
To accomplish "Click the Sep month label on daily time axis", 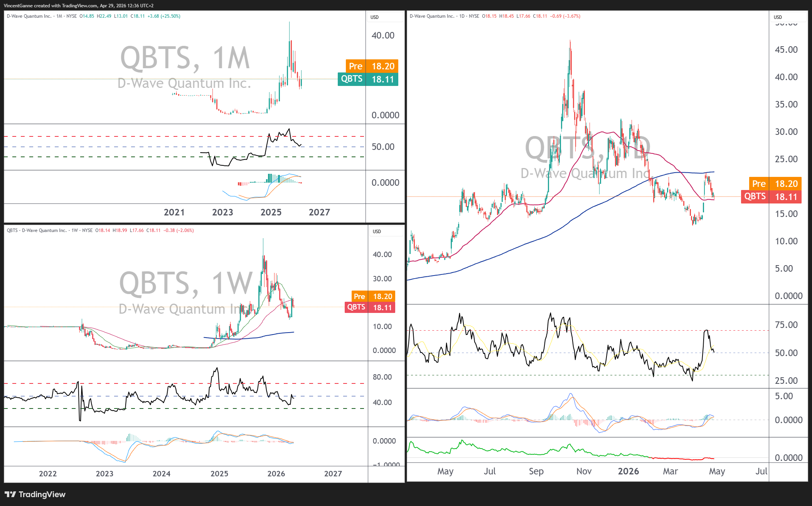I will (x=536, y=471).
